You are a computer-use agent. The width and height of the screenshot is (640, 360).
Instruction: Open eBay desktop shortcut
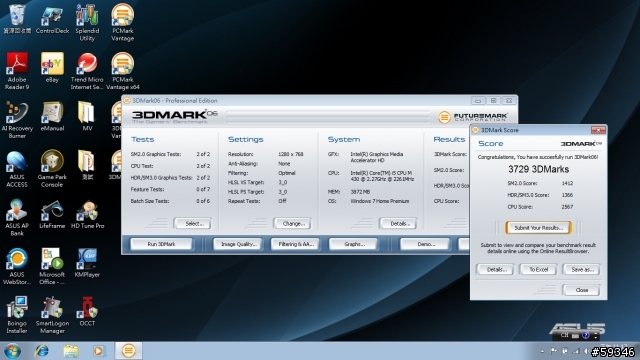[52, 67]
